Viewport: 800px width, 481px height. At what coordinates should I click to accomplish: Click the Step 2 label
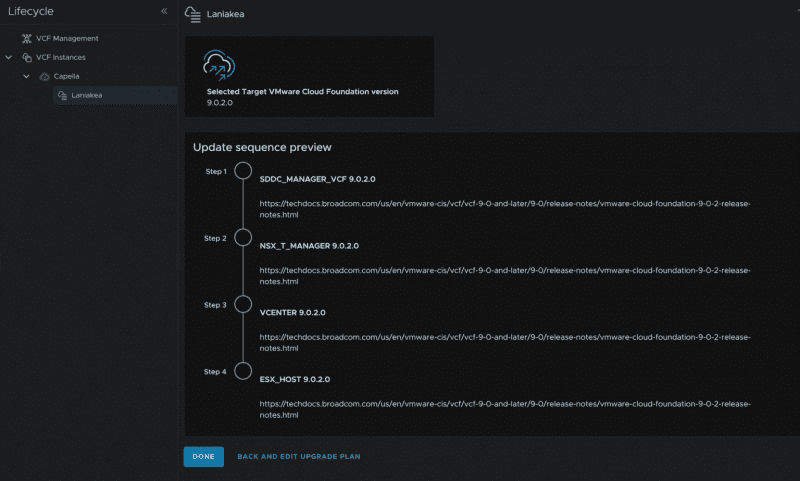pyautogui.click(x=215, y=238)
